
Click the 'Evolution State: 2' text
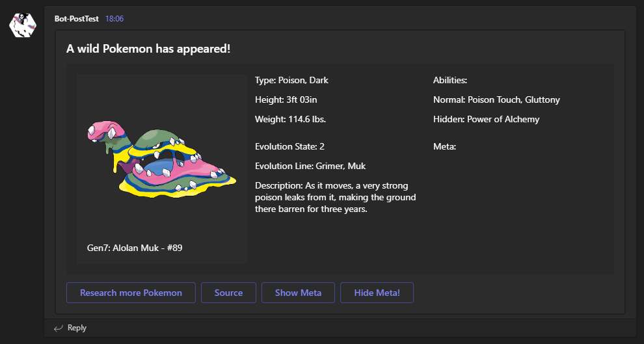[289, 146]
